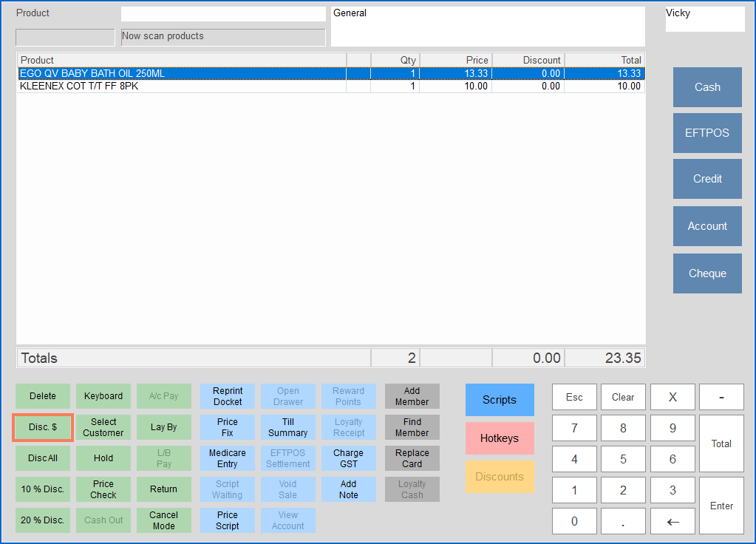This screenshot has height=544, width=756.
Task: Select the KLEENEX COT T/T FF 8PK row
Action: point(331,86)
